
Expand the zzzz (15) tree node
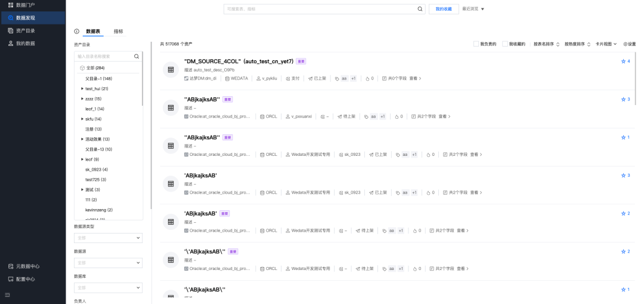tap(82, 99)
